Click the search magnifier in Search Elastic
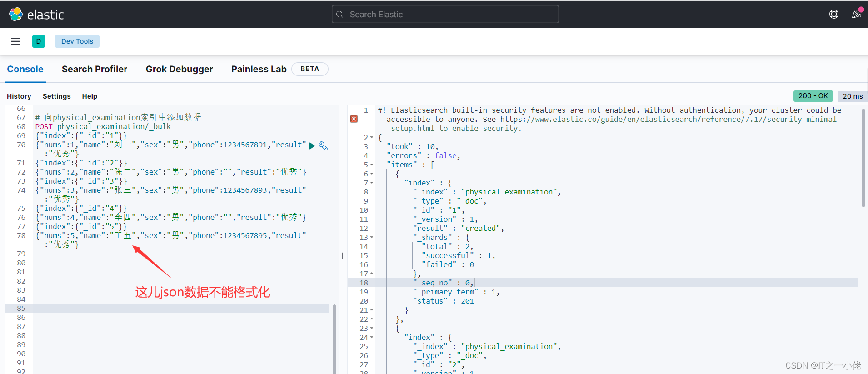 click(339, 15)
